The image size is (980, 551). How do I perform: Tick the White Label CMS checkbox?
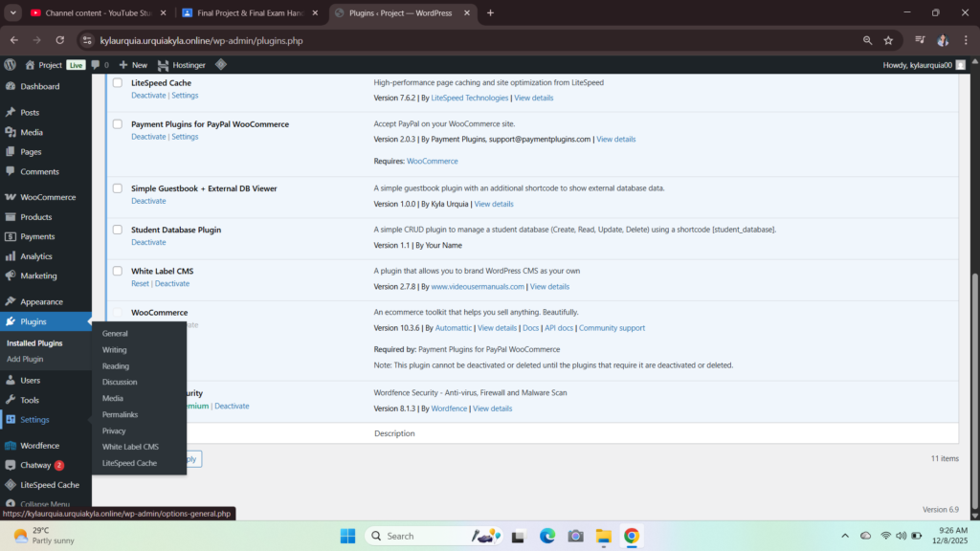tap(118, 272)
